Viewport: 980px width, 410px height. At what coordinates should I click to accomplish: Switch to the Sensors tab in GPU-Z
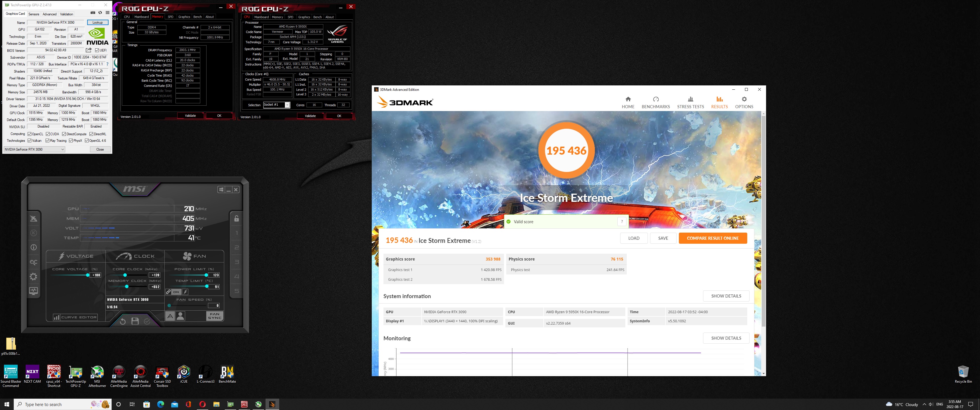coord(34,14)
